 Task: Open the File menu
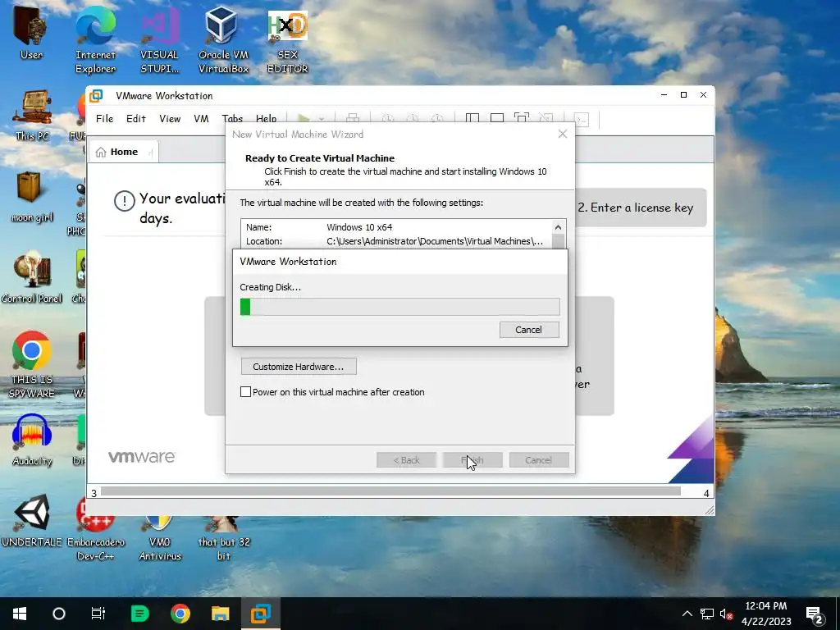coord(104,118)
